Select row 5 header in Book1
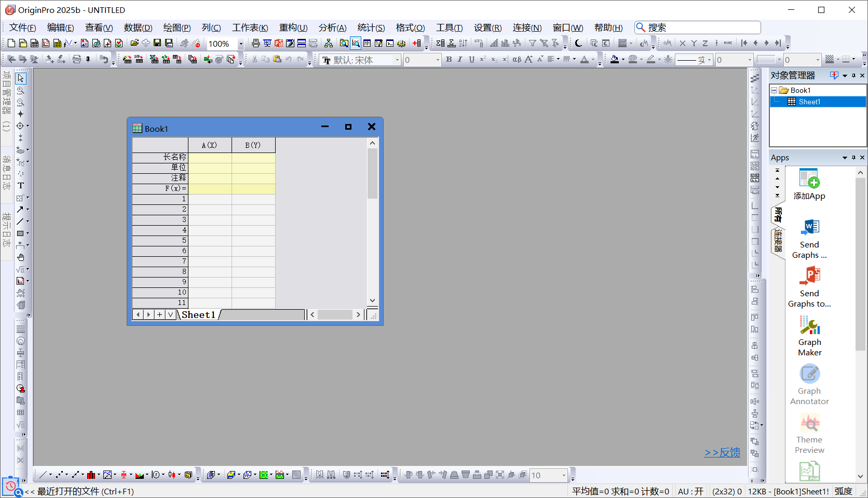The image size is (868, 498). coord(160,241)
